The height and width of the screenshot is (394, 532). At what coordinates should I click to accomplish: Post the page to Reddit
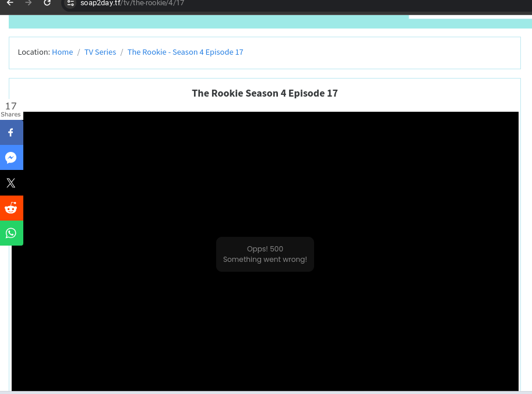click(11, 208)
